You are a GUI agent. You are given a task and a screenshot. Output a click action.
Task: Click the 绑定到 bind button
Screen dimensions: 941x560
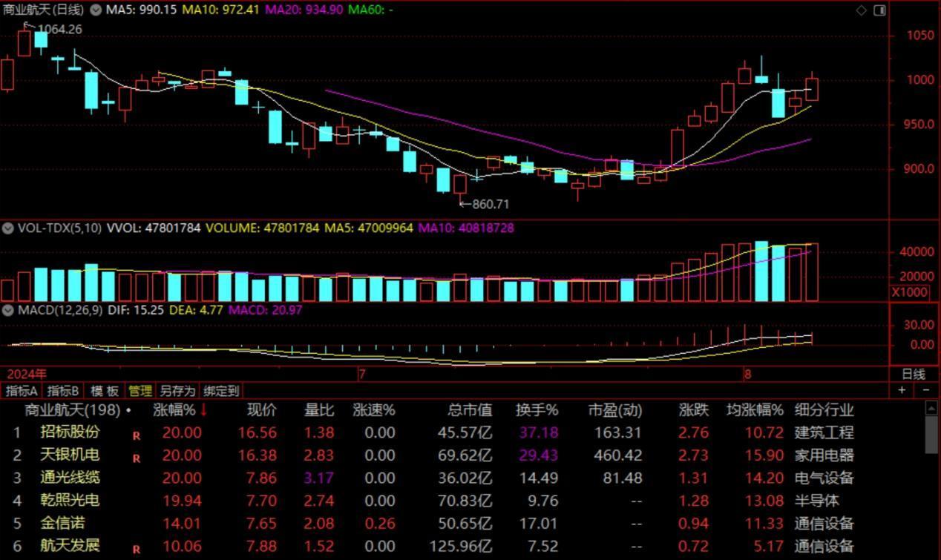[x=221, y=391]
